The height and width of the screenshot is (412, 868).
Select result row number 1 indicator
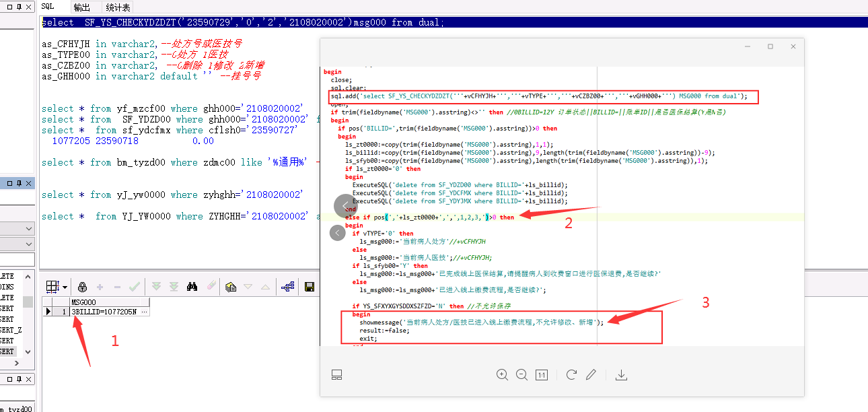pyautogui.click(x=61, y=312)
